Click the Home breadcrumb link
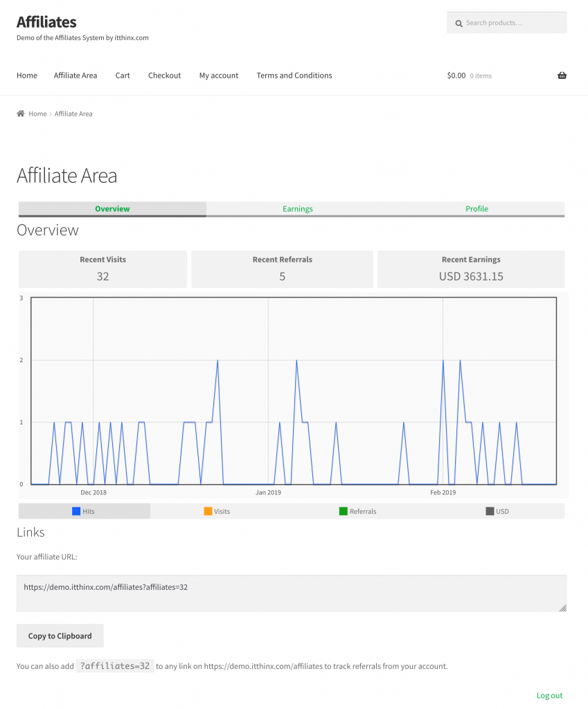Image resolution: width=588 pixels, height=709 pixels. 37,114
